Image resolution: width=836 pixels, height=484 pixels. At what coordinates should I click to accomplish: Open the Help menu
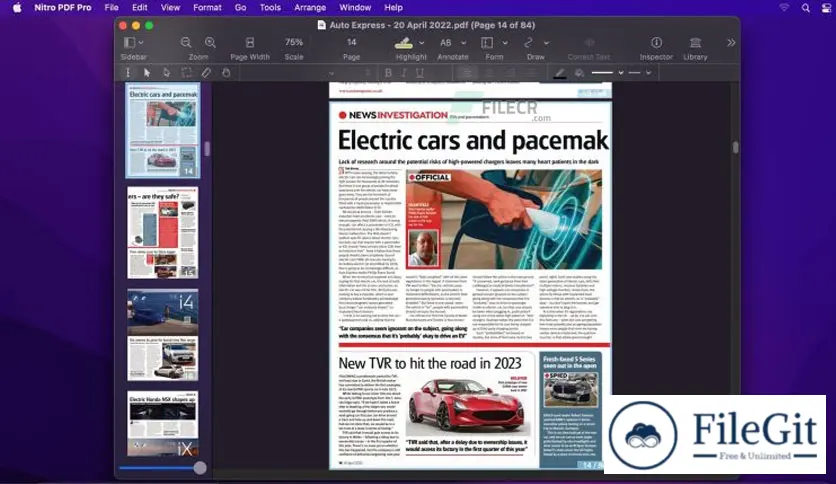[393, 7]
